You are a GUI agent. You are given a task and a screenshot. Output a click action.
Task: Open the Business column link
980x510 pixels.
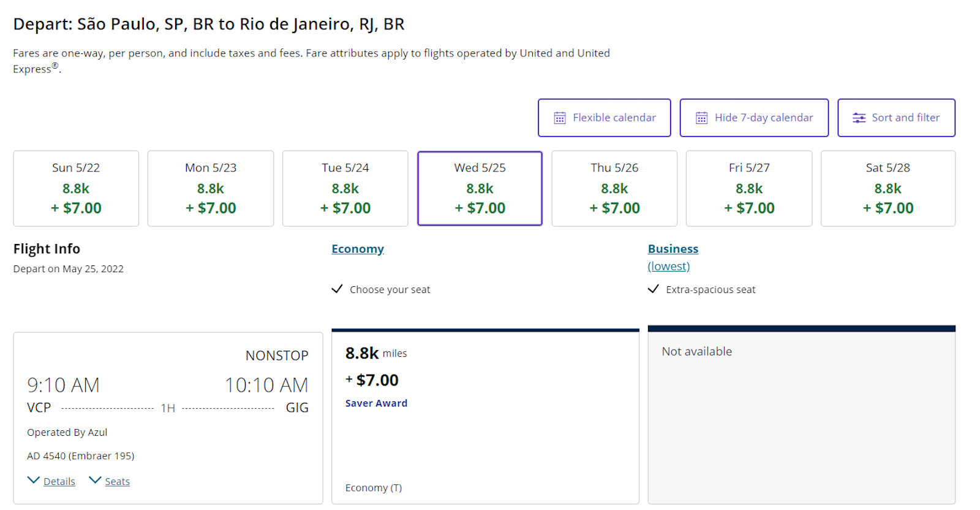[673, 249]
